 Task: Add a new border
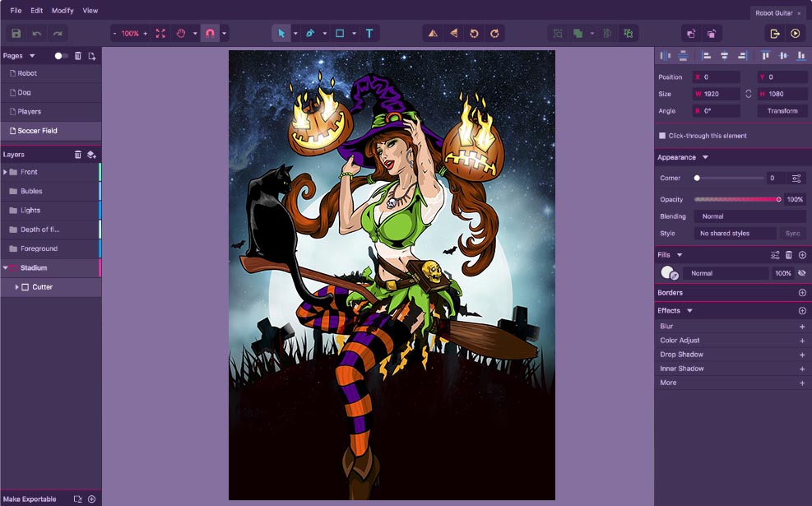point(802,293)
